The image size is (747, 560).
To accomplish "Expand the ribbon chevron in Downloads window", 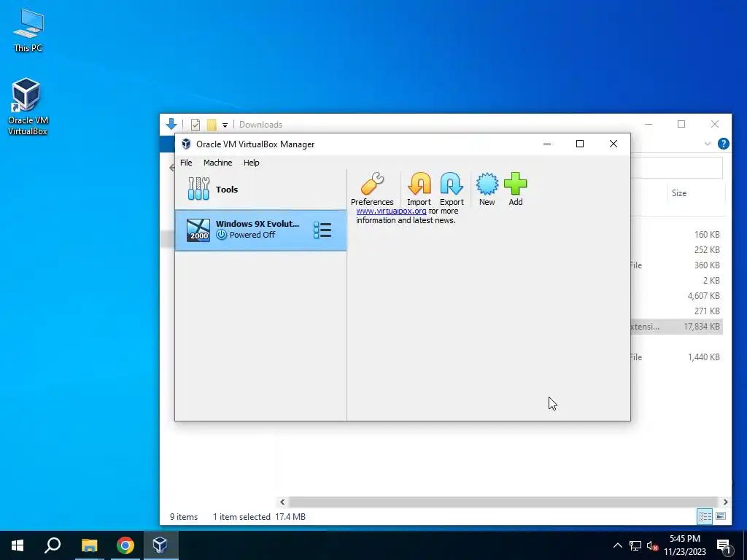I will pyautogui.click(x=708, y=144).
